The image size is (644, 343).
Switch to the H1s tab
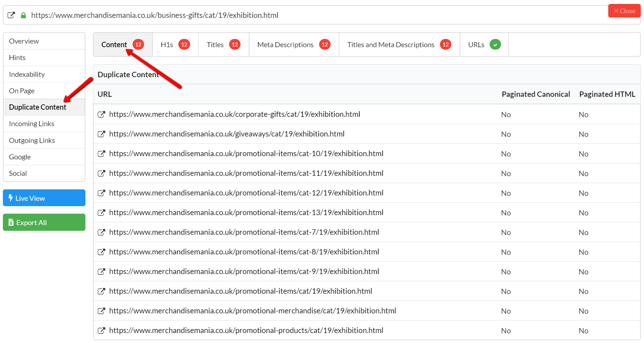[x=175, y=45]
